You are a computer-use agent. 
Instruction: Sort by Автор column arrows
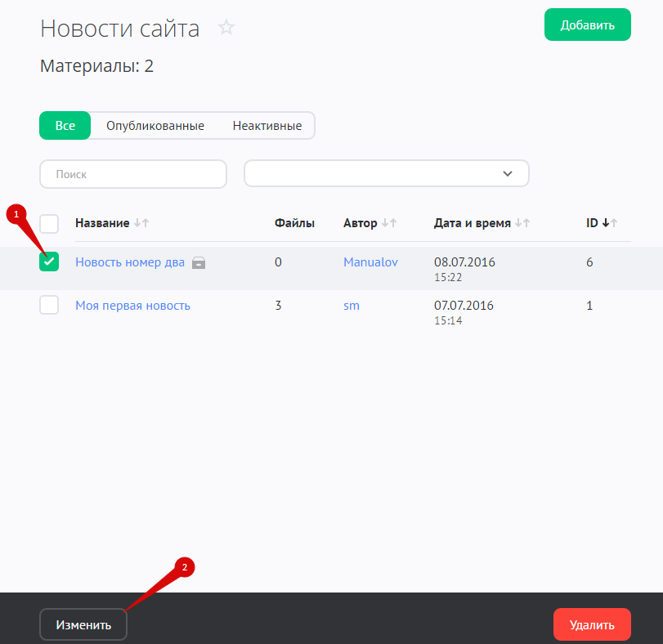pyautogui.click(x=389, y=223)
